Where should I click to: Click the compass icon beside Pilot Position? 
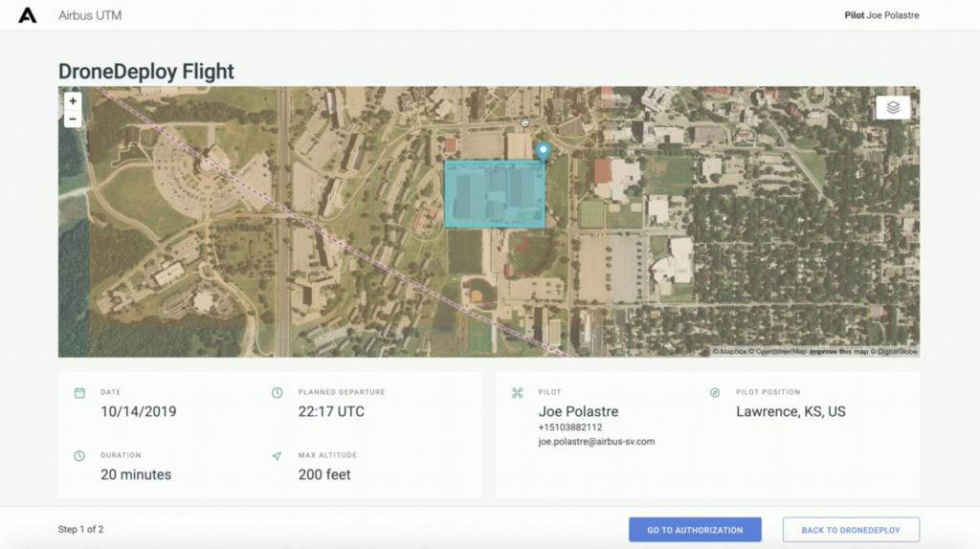(x=715, y=393)
